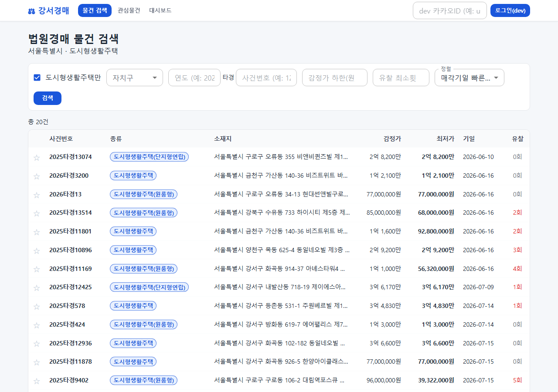Click the 92,800,000원 minimum price
This screenshot has height=392, width=558.
(436, 231)
